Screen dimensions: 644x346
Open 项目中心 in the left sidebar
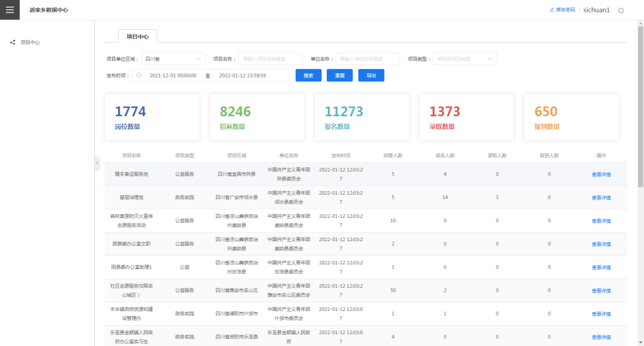point(30,42)
